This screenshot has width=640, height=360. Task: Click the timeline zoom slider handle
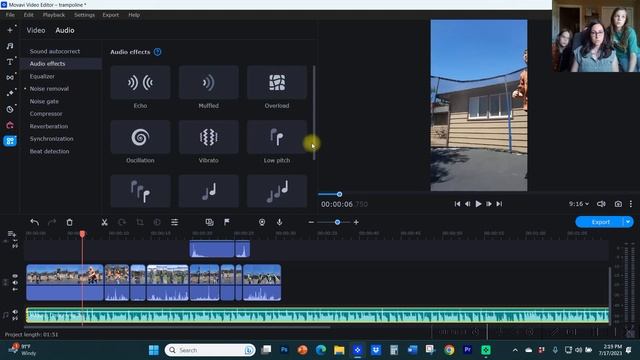(337, 222)
